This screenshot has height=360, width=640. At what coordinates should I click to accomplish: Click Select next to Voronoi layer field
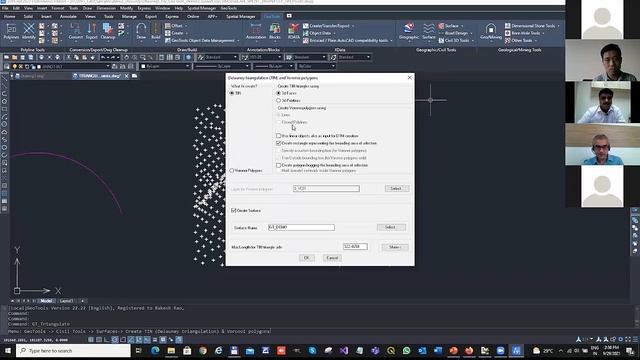(396, 189)
